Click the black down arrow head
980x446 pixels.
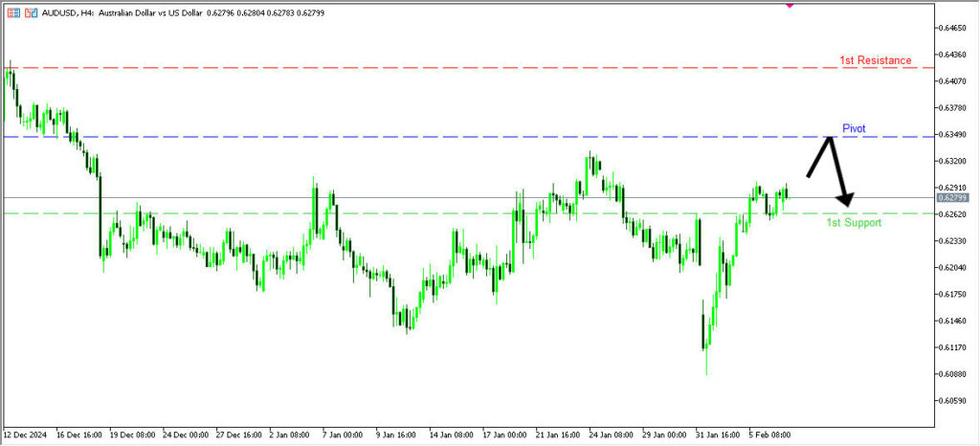tap(845, 201)
